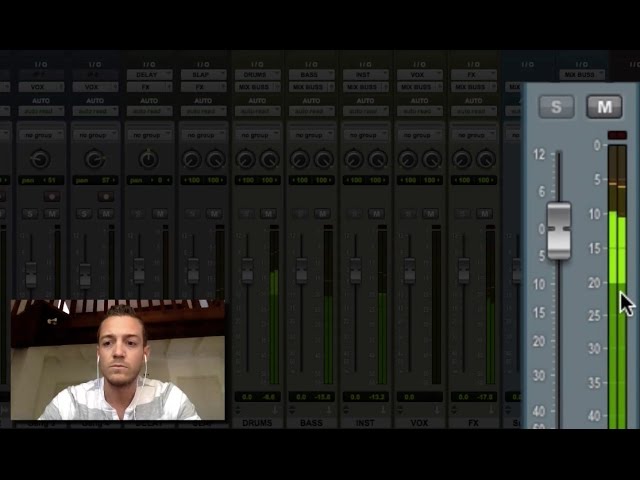The image size is (640, 480).
Task: Click the up/down arrows icon below the BASS volume readout
Action: pos(292,409)
